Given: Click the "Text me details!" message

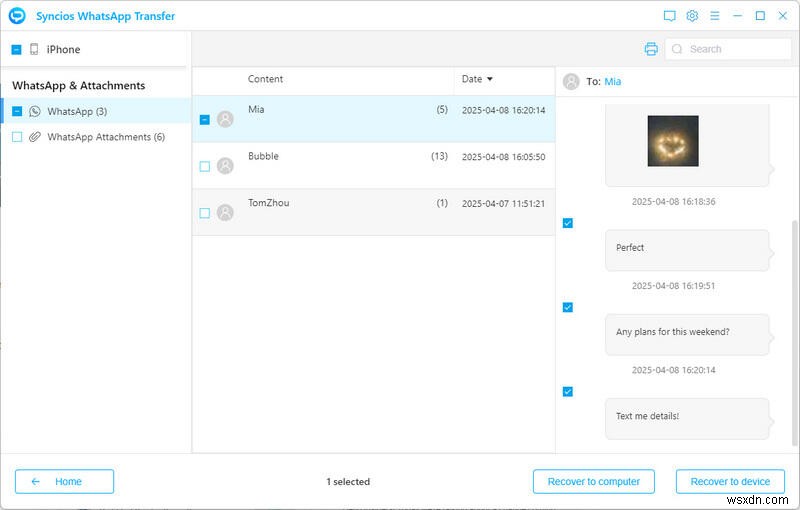Looking at the screenshot, I should tap(687, 418).
